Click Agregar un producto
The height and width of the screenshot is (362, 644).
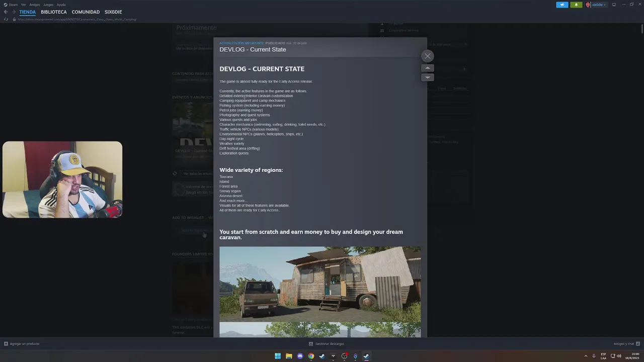click(22, 344)
